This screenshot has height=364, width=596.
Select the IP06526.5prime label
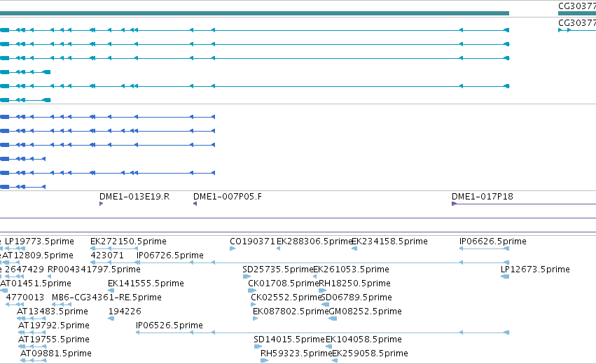coord(169,325)
